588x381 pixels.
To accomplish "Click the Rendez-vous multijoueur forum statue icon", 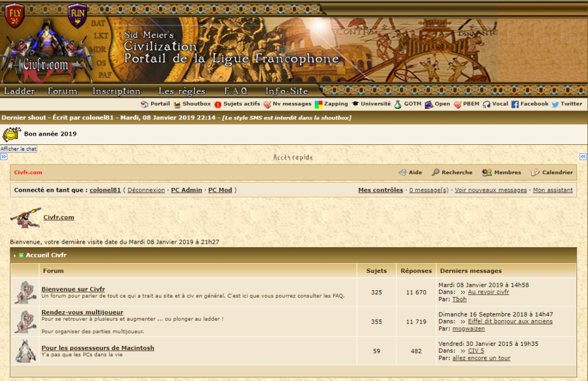I will point(25,322).
